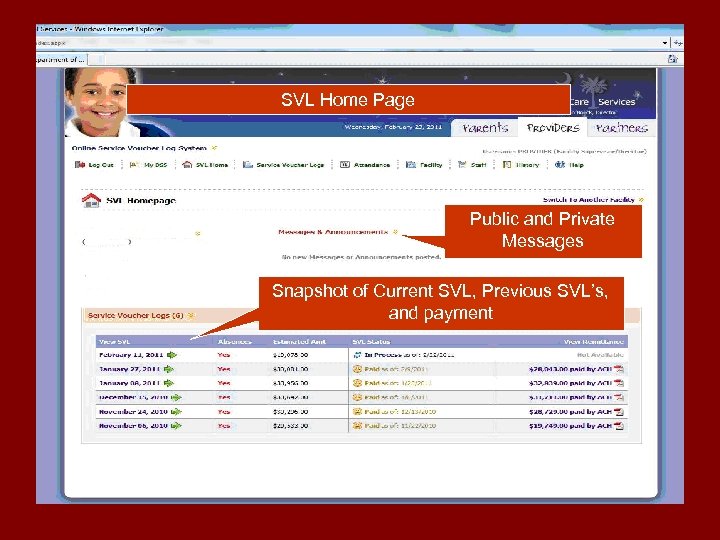Switch to the Parents tab
The width and height of the screenshot is (720, 540).
coord(485,128)
